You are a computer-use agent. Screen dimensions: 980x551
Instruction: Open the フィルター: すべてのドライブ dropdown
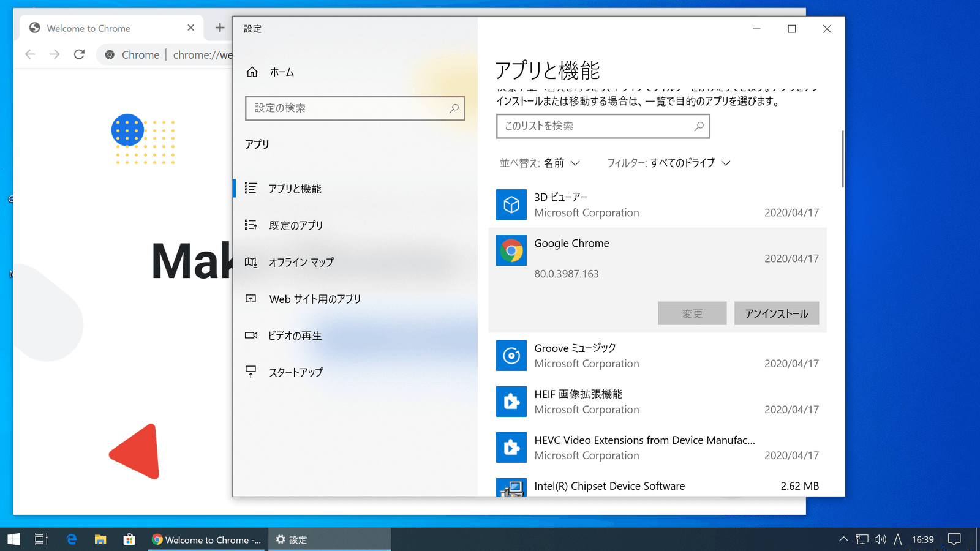(x=668, y=163)
